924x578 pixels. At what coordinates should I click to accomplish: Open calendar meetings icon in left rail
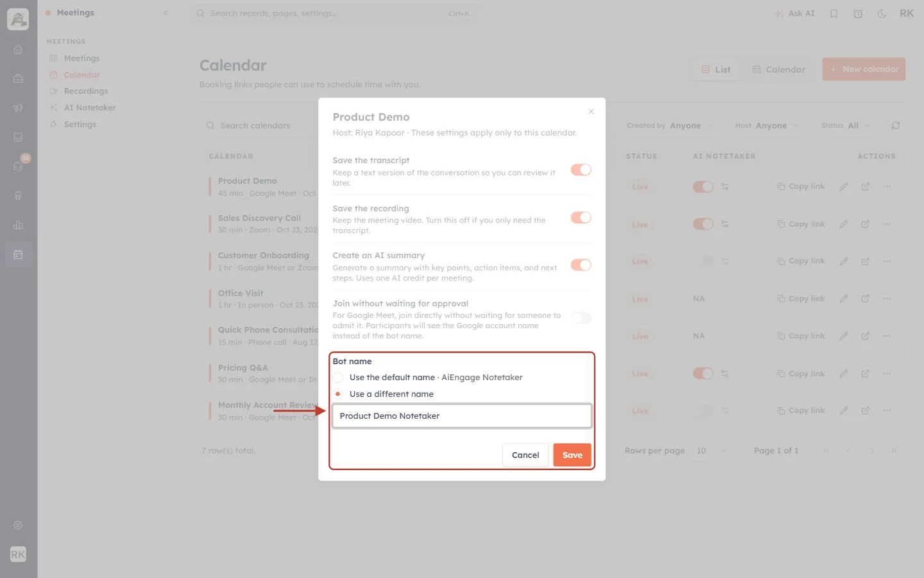click(18, 254)
